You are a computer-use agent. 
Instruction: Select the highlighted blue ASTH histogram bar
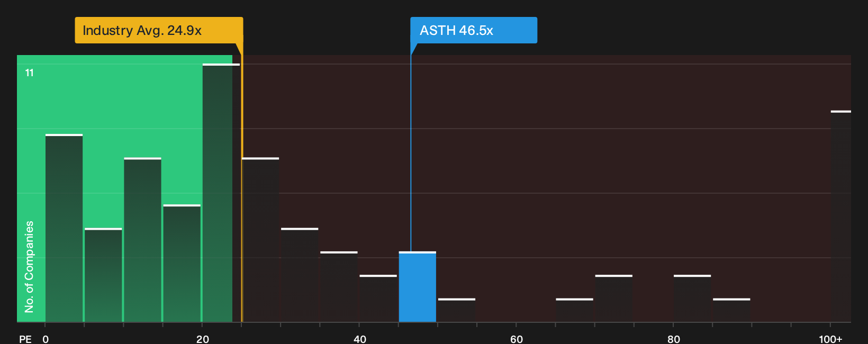click(418, 287)
